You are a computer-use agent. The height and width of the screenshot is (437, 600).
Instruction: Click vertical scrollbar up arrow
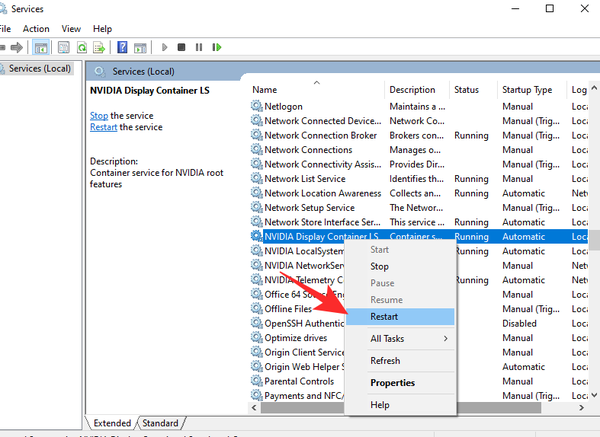(x=594, y=88)
